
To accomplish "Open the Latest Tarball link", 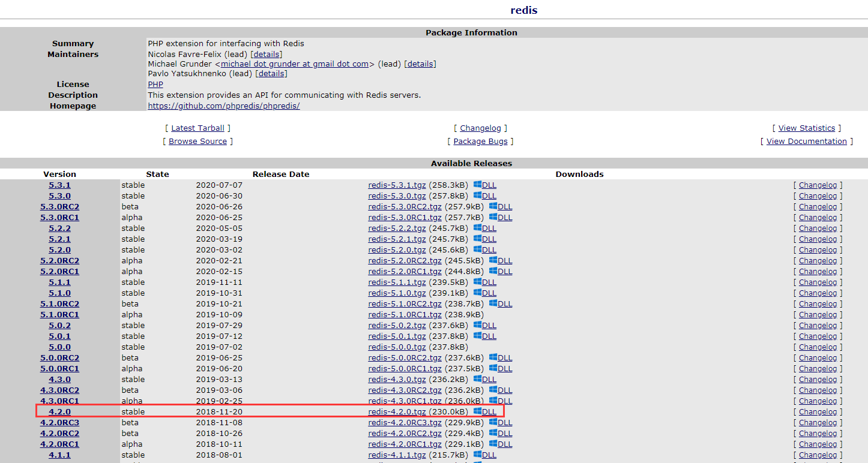I will [198, 128].
